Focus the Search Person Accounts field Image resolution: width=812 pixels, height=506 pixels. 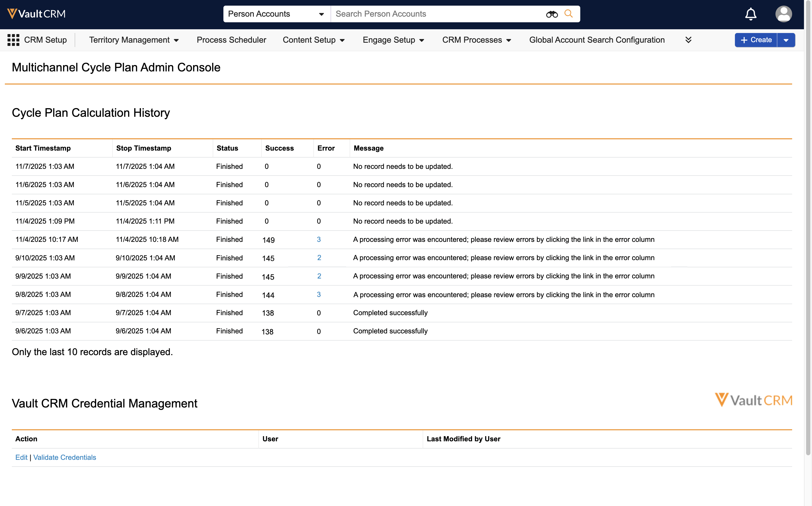point(438,14)
